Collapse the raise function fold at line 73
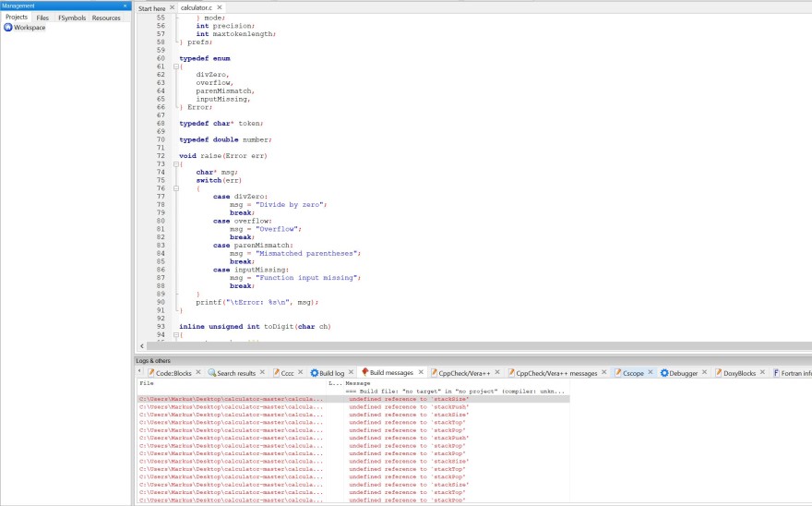Image resolution: width=812 pixels, height=506 pixels. [176, 163]
